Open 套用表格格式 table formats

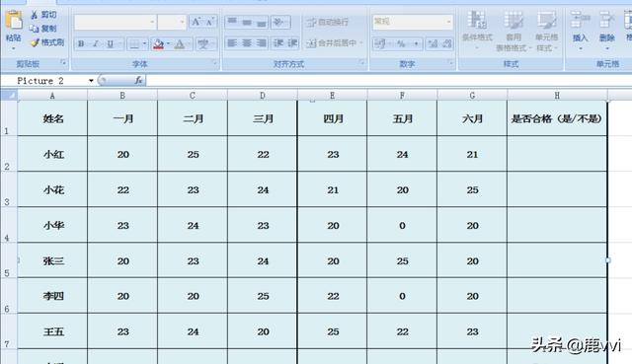(x=513, y=31)
